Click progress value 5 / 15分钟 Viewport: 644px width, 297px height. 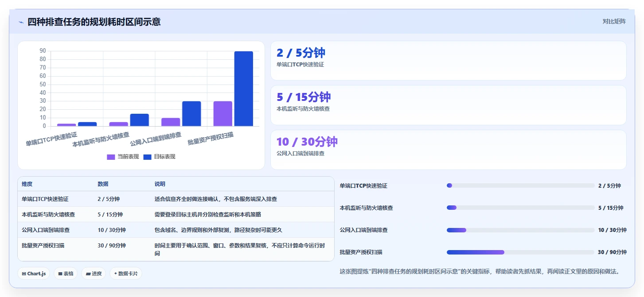pos(611,208)
